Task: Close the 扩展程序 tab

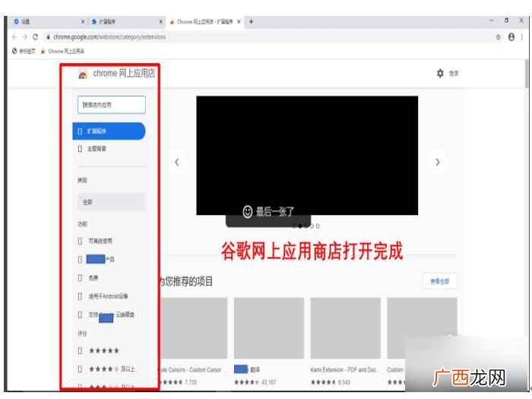Action: (161, 22)
